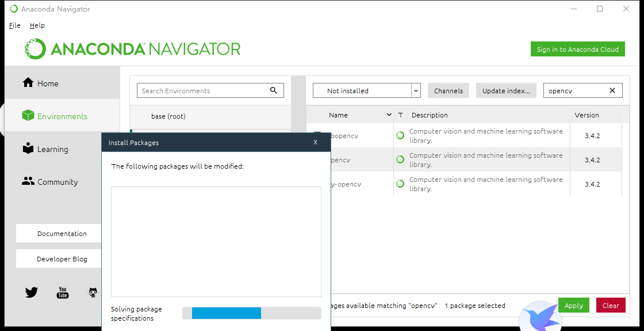The height and width of the screenshot is (331, 644).
Task: Switch to the Community tab label
Action: pyautogui.click(x=57, y=182)
